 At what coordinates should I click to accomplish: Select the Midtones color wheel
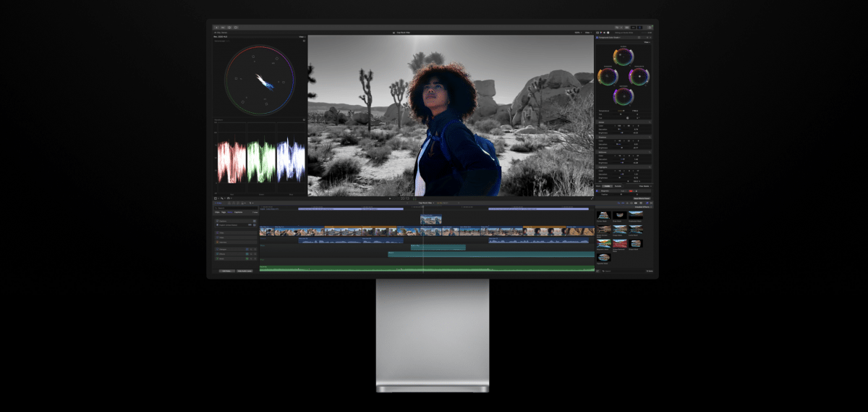[623, 96]
